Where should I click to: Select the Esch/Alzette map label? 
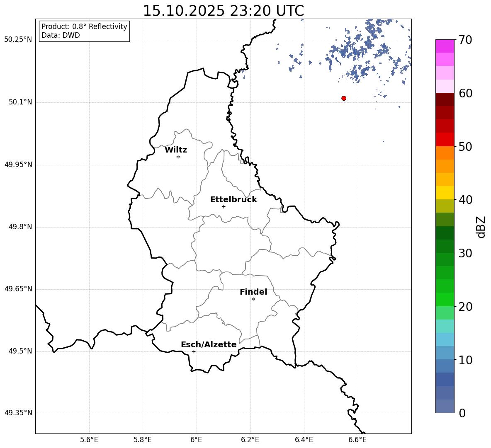209,344
